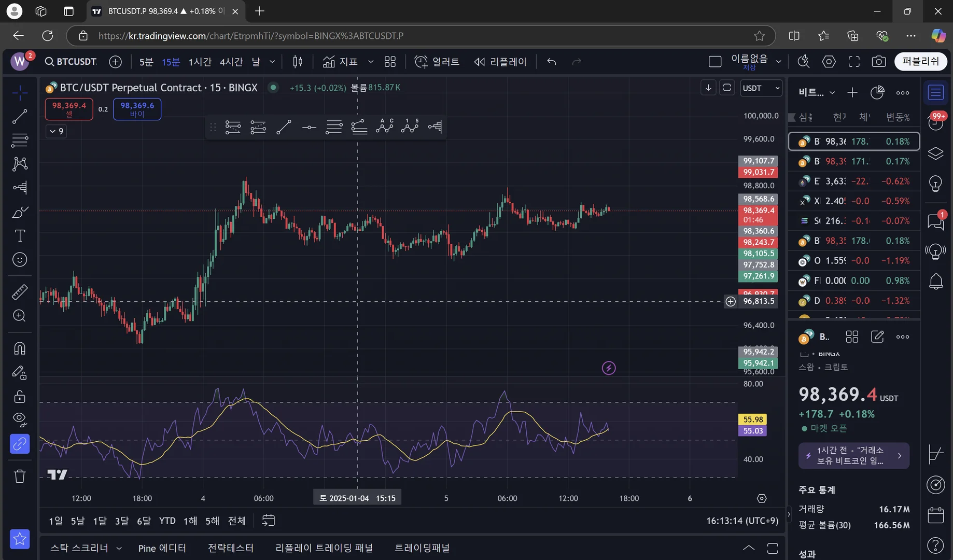This screenshot has width=953, height=560.
Task: Click the red sell price button
Action: [x=69, y=109]
